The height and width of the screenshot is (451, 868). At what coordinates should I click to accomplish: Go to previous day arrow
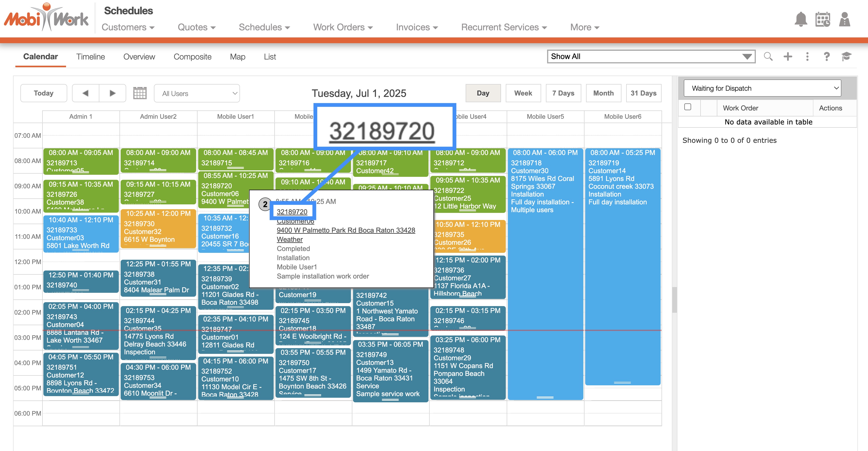[x=86, y=93]
